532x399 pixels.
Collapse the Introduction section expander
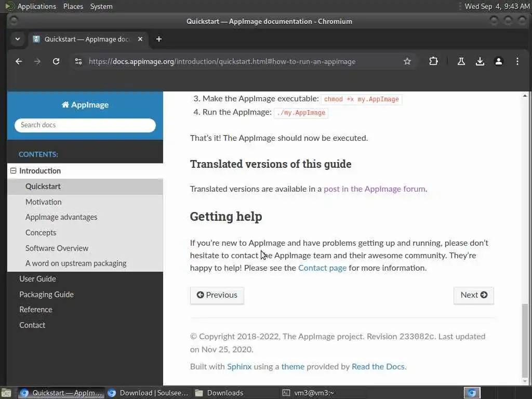tap(13, 170)
